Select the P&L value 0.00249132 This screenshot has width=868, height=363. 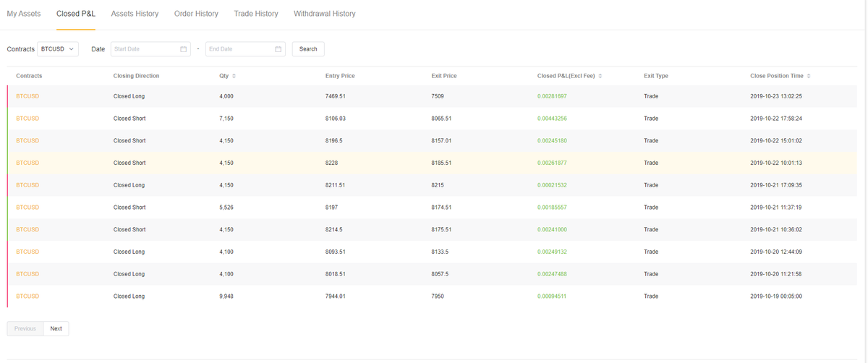(552, 252)
